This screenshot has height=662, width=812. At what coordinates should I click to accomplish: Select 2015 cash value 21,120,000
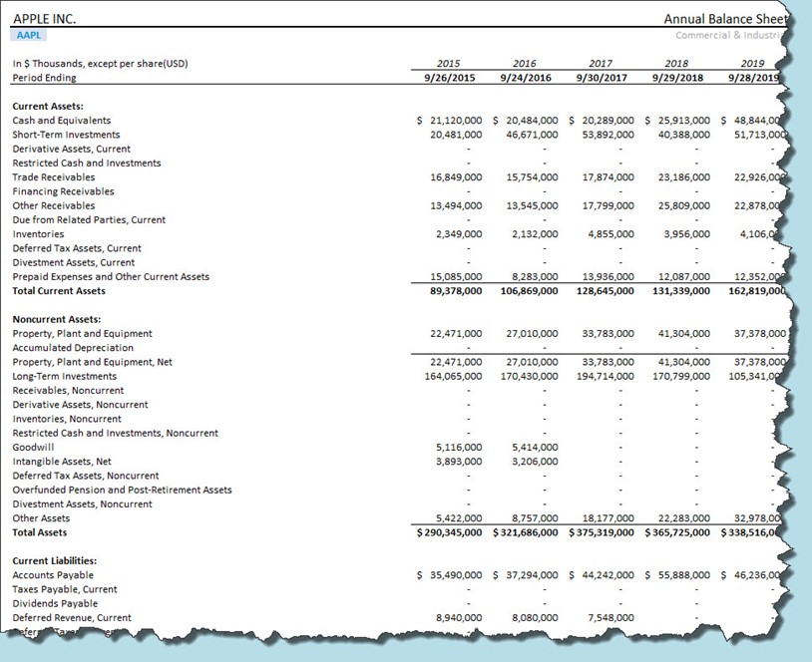click(x=456, y=120)
